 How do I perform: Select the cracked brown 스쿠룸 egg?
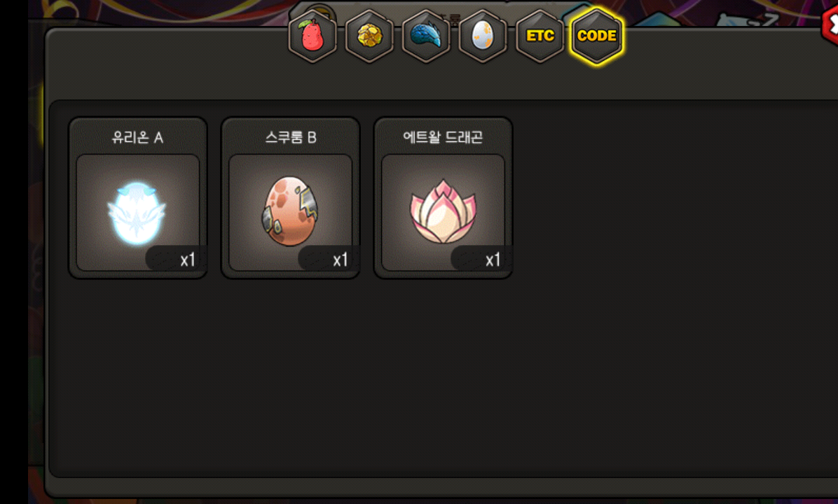point(290,213)
